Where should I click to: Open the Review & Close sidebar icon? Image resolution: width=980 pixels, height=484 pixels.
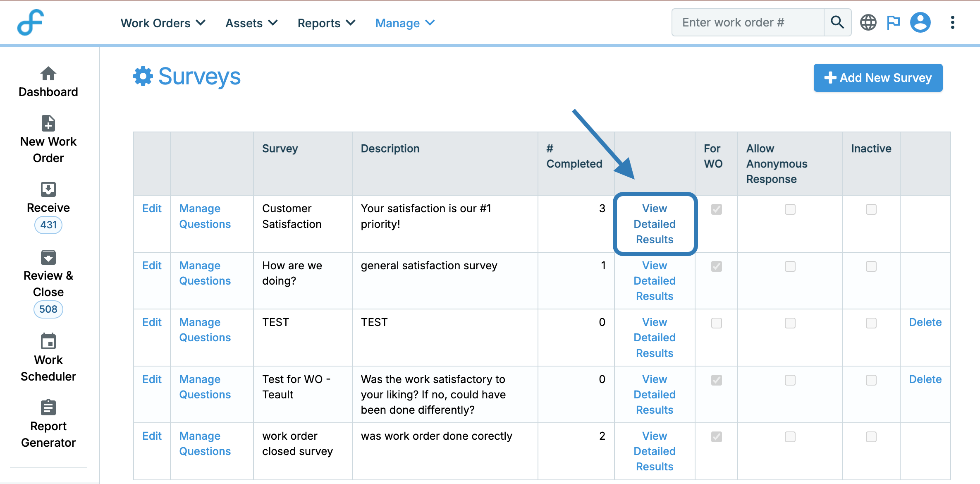click(x=48, y=257)
